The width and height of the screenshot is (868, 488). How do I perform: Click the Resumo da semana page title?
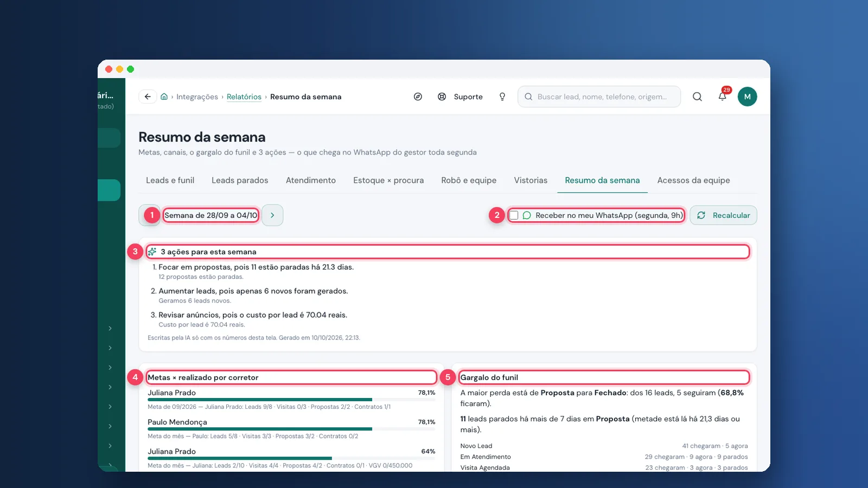point(202,137)
